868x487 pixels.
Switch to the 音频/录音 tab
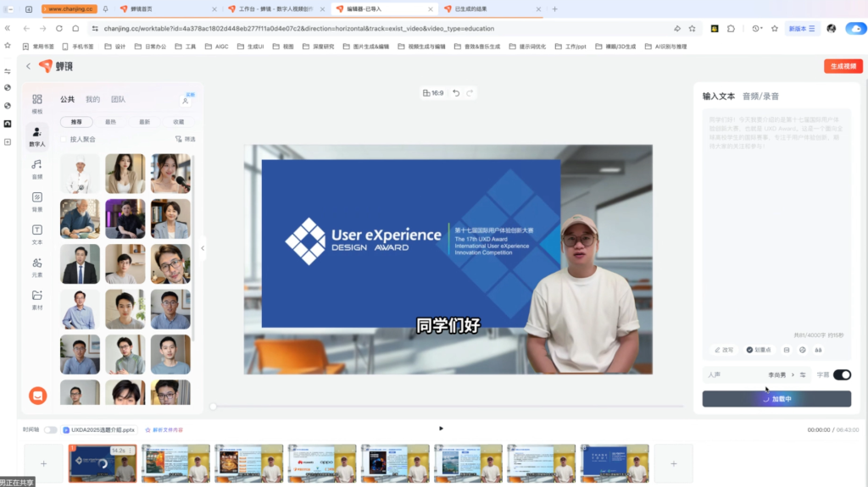pos(760,97)
